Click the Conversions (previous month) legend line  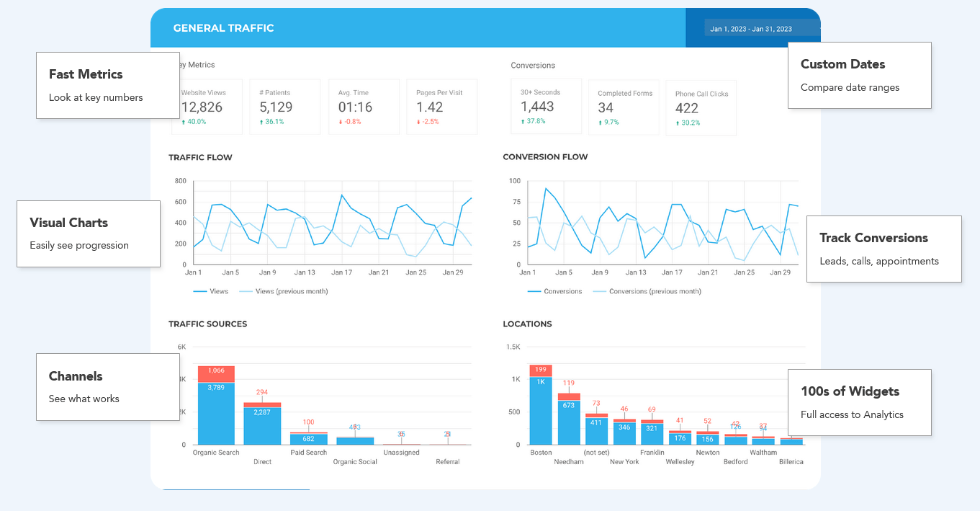[599, 291]
